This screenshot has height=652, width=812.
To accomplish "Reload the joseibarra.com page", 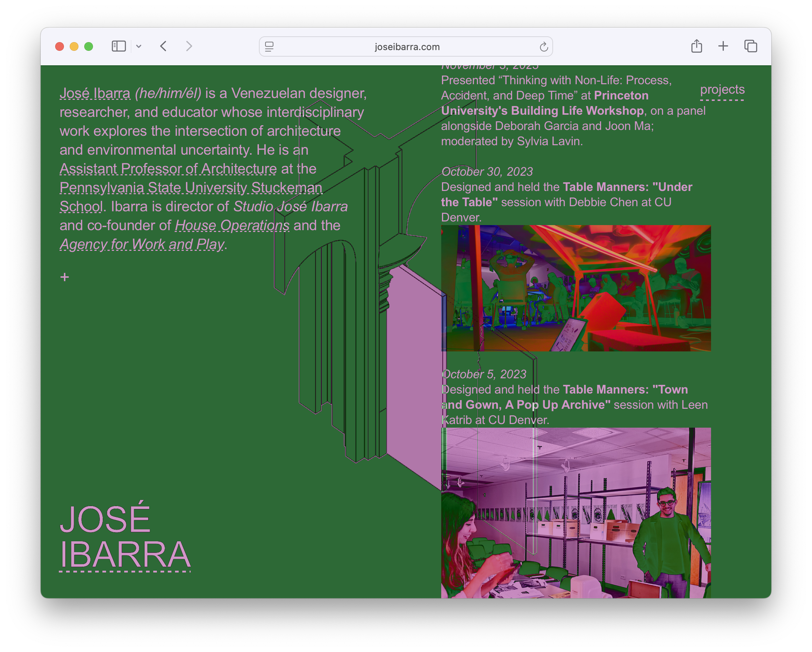I will (x=544, y=47).
